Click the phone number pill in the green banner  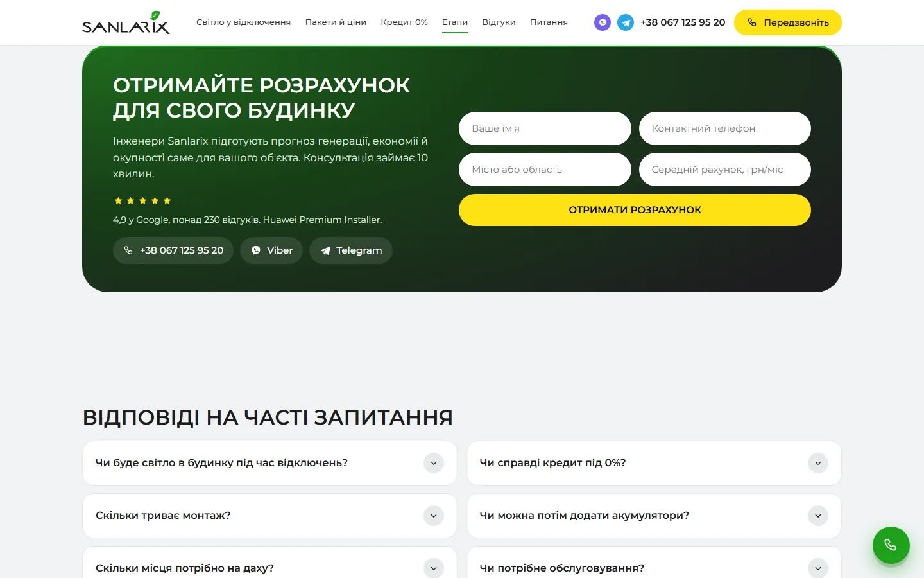click(173, 250)
